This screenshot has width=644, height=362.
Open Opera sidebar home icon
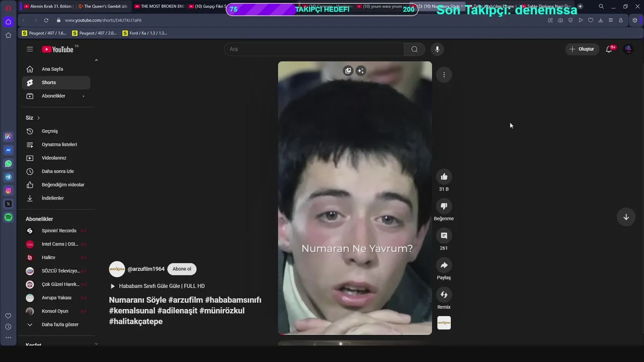tap(9, 22)
